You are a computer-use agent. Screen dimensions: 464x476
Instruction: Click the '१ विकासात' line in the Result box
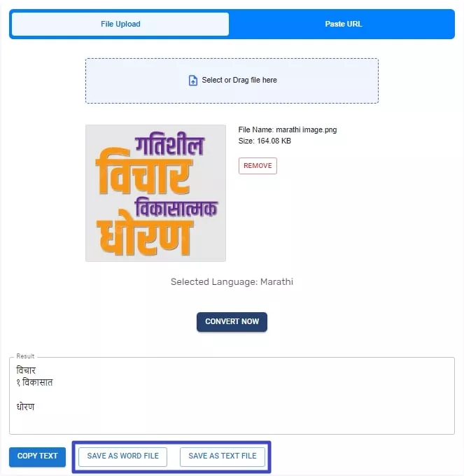point(34,383)
